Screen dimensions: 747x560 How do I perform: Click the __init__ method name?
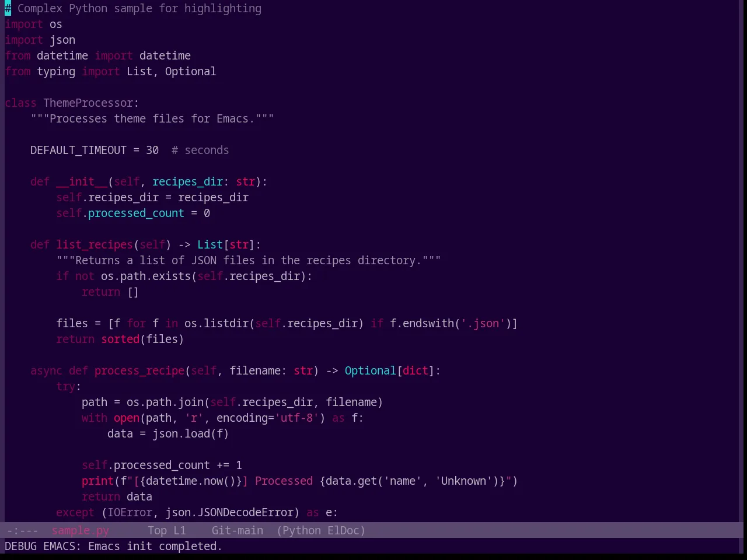[x=82, y=181]
